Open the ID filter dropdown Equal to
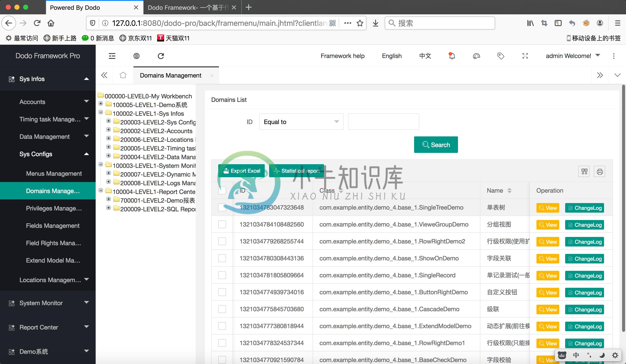The height and width of the screenshot is (364, 626). click(x=301, y=122)
